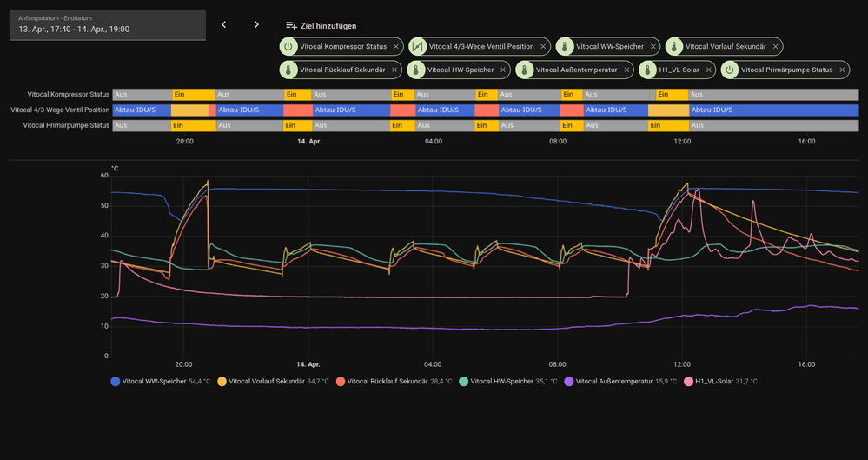Screen dimensions: 868x460
Task: Click valve icon on Vitocal 4/3-Wege Ventil Position chip
Action: coord(417,47)
